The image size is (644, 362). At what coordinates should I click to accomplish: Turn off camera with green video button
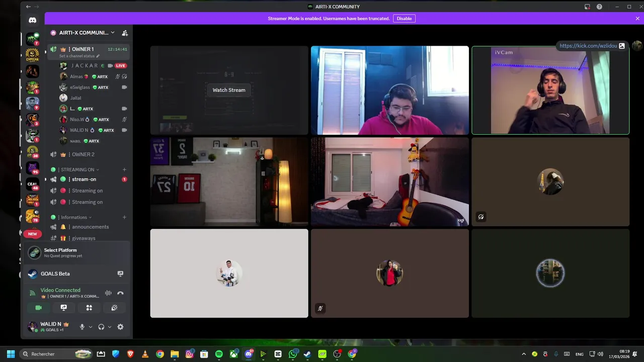38,308
